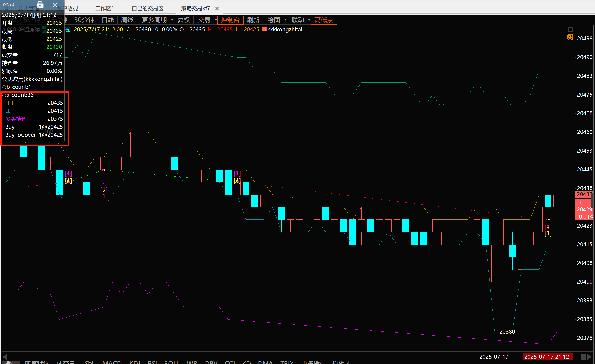Click the 持仓量 26.97万 row
Viewport: 595px width, 364px height.
pyautogui.click(x=32, y=63)
